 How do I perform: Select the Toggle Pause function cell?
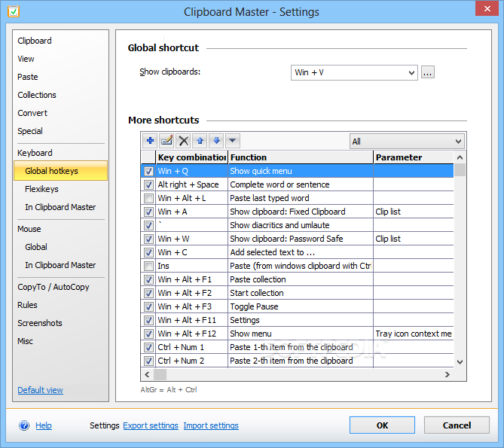coord(301,306)
